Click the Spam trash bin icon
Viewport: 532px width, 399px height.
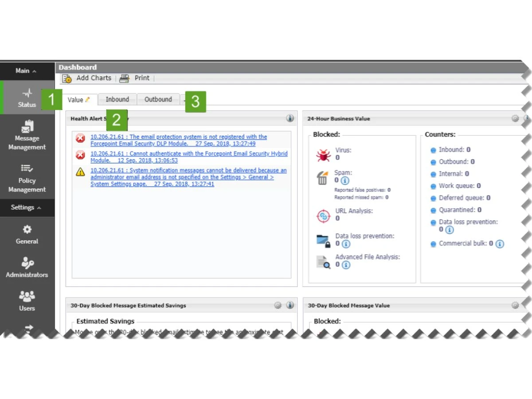tap(322, 178)
